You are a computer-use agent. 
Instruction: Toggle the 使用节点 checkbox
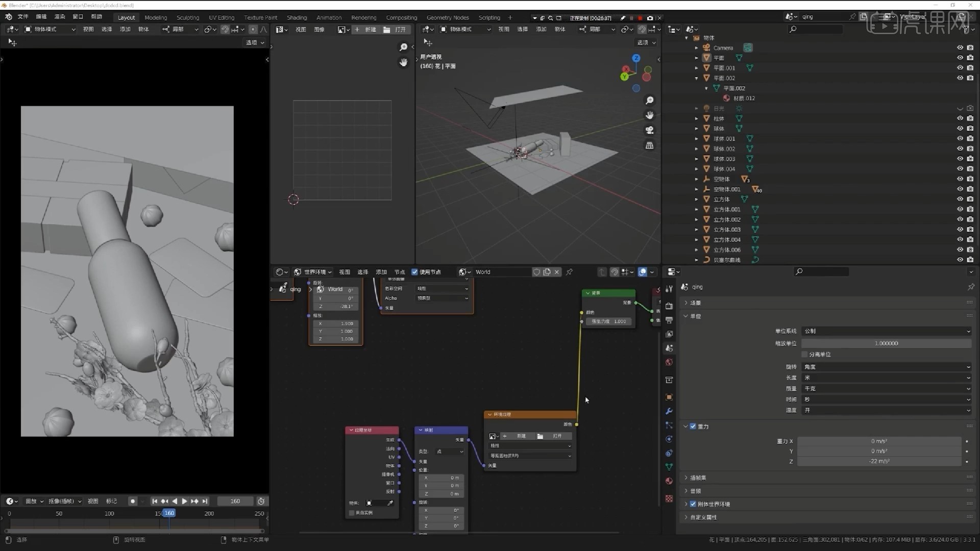[414, 272]
